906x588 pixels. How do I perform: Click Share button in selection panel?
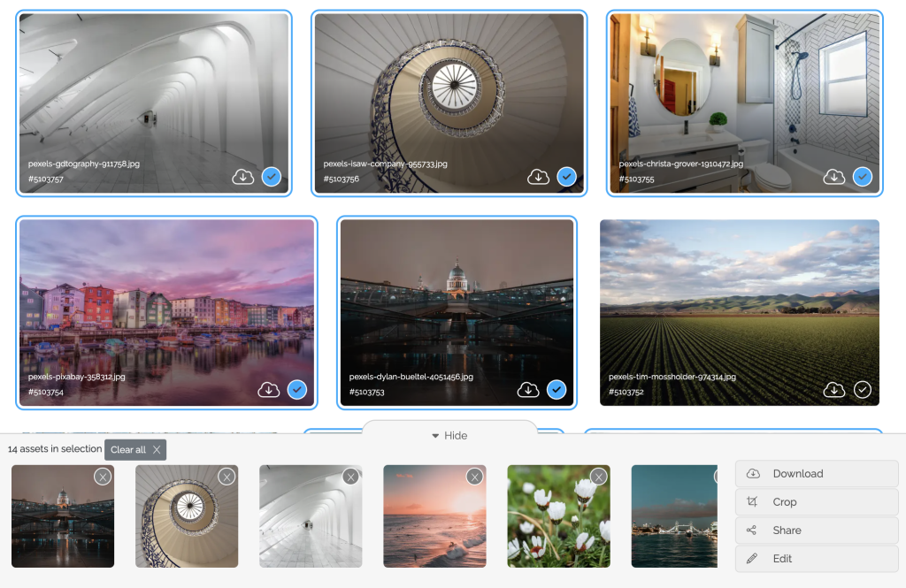coord(817,531)
